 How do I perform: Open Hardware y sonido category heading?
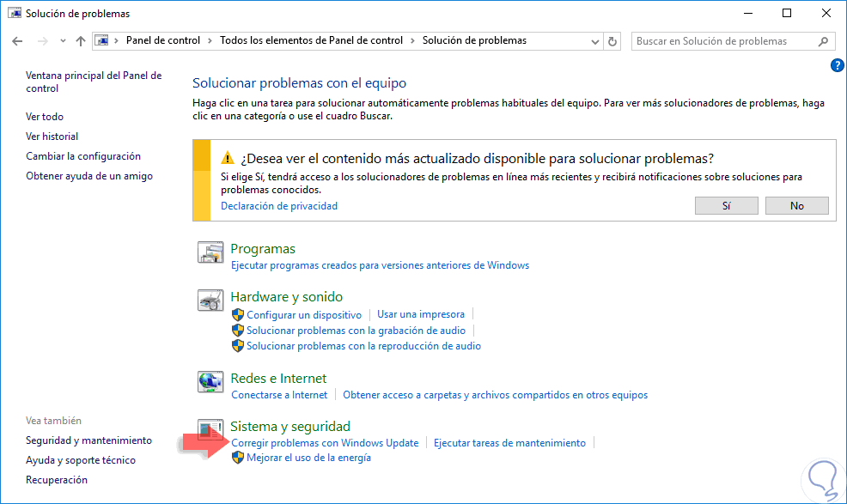286,296
